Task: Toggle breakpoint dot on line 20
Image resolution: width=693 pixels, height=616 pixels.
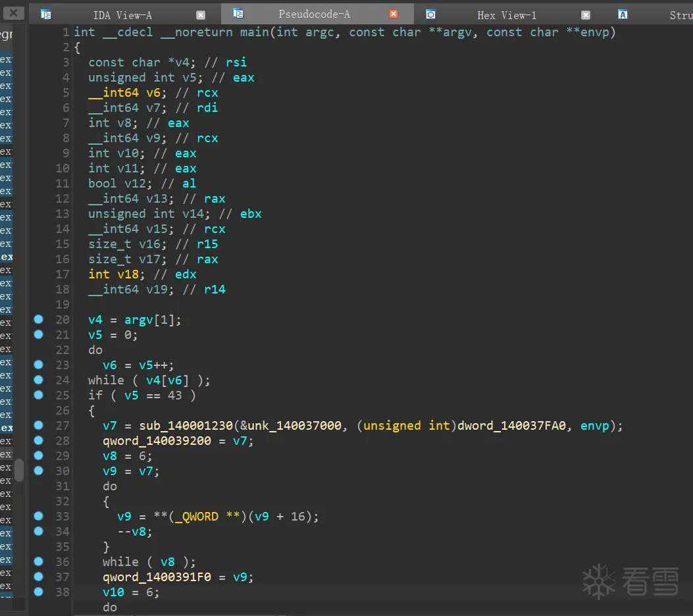Action: pos(38,319)
